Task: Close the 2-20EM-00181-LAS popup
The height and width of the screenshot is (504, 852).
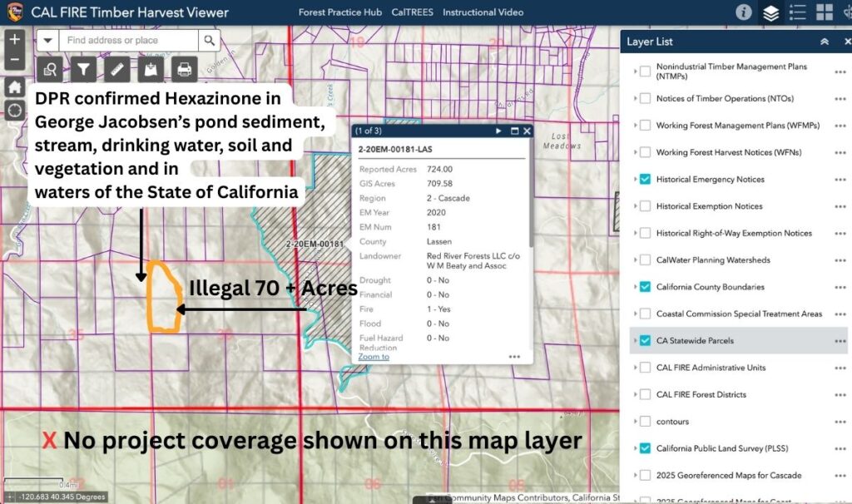Action: coord(527,131)
